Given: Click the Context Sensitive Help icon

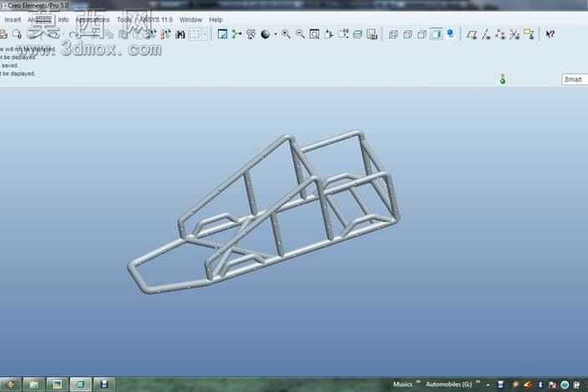Looking at the screenshot, I should pyautogui.click(x=550, y=34).
